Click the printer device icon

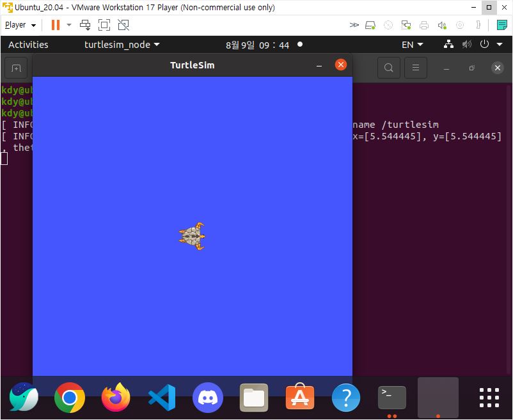(x=424, y=25)
